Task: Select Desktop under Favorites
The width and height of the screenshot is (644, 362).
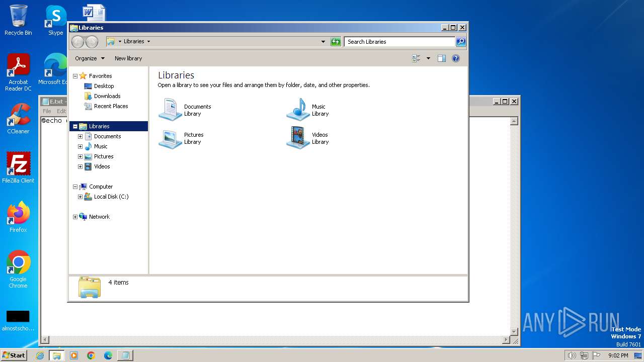Action: pyautogui.click(x=104, y=86)
